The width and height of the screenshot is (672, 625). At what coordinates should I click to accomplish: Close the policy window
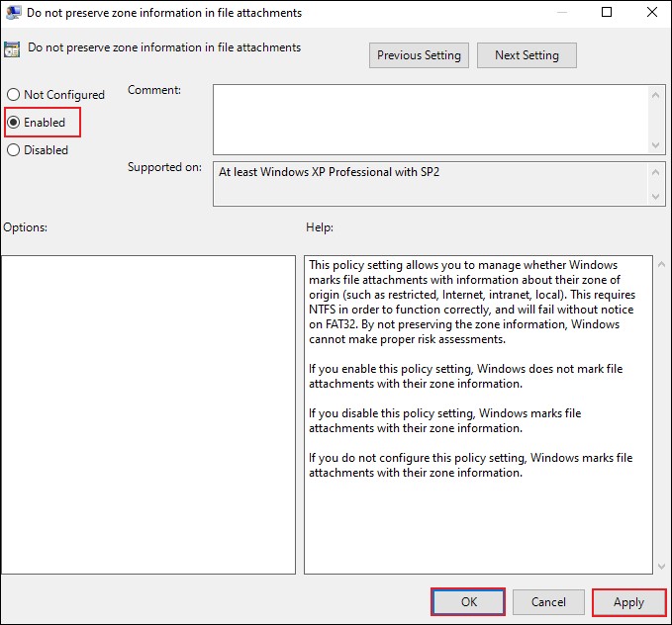[x=652, y=12]
